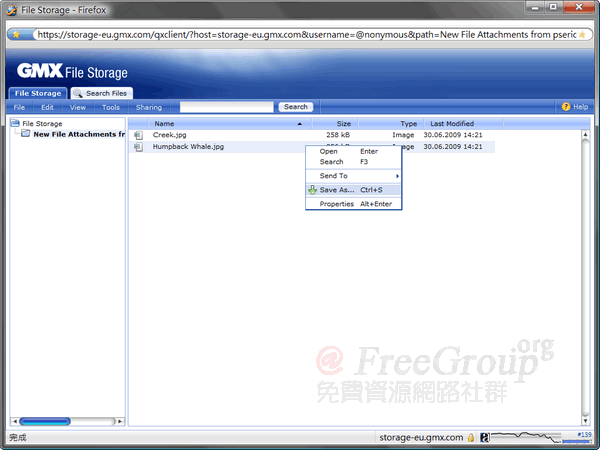Click the New File Attachments folder icon
This screenshot has height=450, width=600.
[x=26, y=134]
